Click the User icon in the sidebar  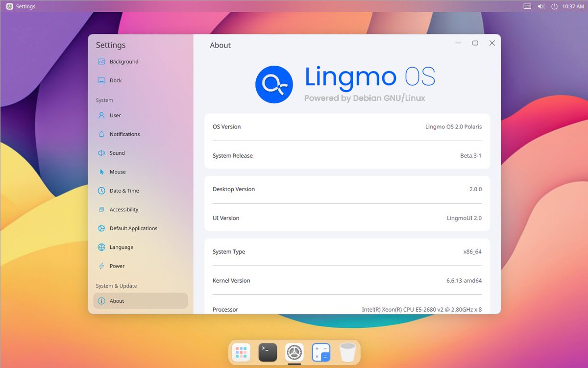coord(101,116)
